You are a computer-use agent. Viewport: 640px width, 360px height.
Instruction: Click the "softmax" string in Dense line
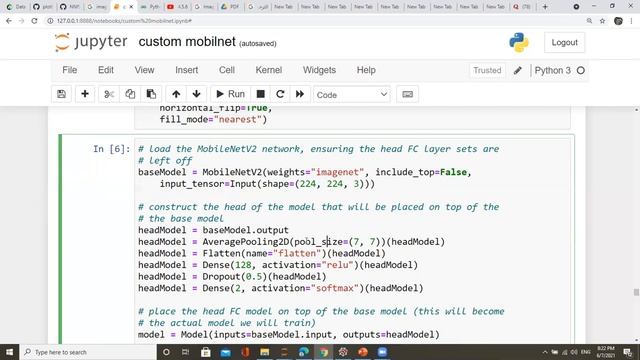click(x=335, y=288)
